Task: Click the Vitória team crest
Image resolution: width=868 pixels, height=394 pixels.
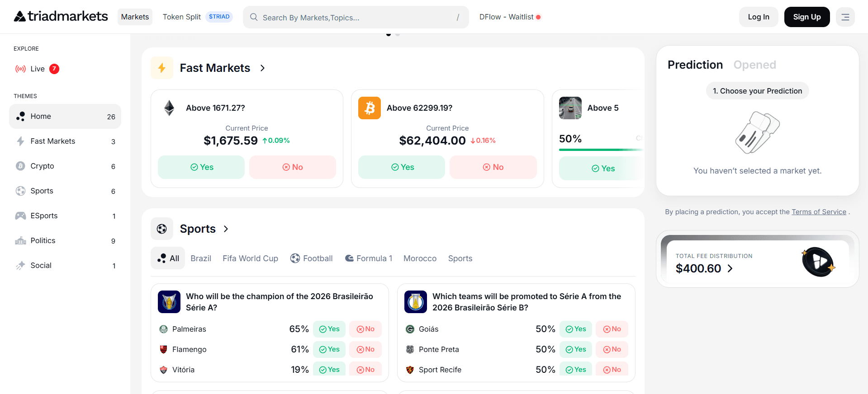Action: tap(164, 370)
